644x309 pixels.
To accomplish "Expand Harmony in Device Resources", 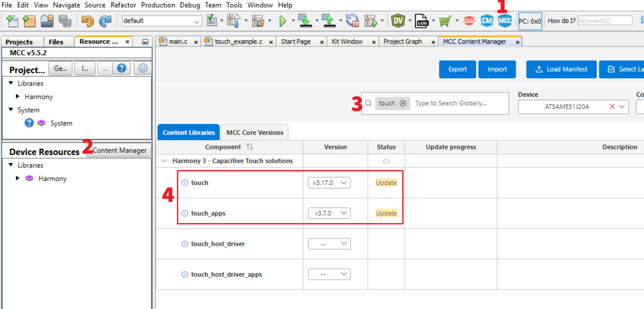I will [x=17, y=178].
